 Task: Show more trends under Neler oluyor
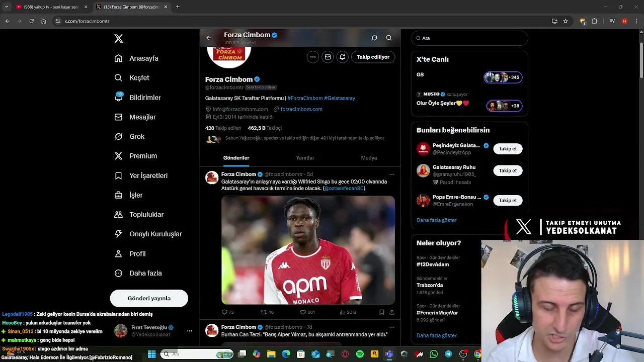pos(436,335)
